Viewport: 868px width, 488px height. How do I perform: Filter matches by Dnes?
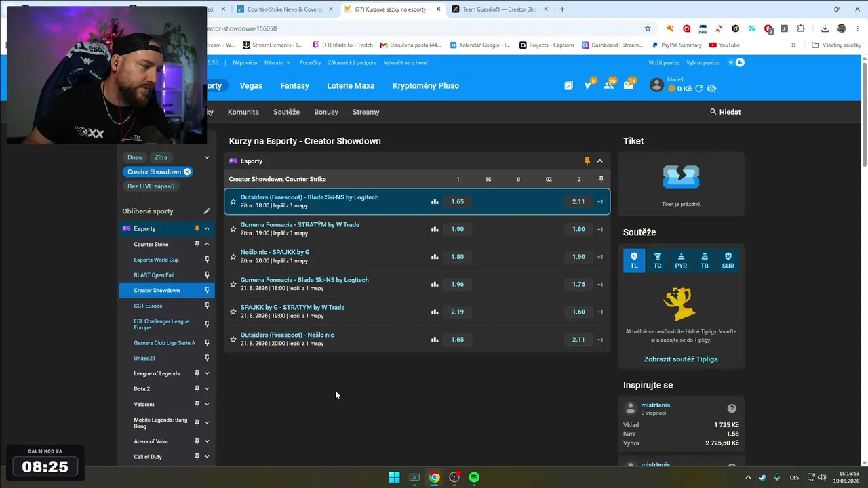[135, 157]
